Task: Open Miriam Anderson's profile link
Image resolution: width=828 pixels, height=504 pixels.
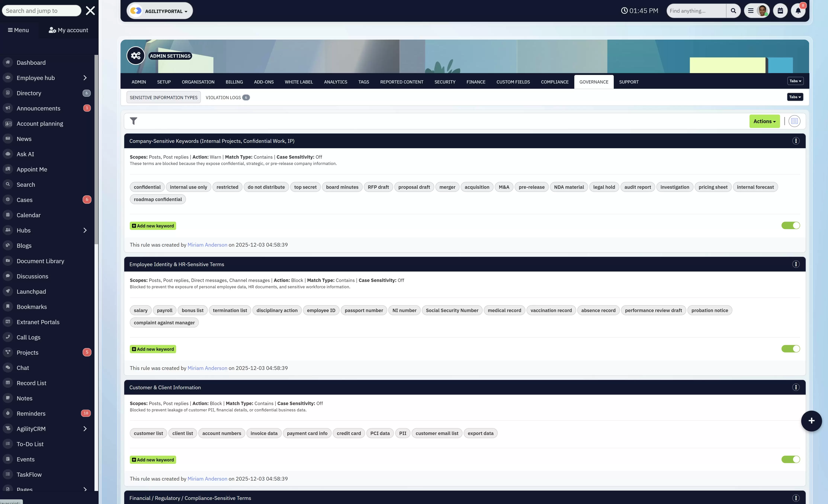Action: [x=207, y=245]
